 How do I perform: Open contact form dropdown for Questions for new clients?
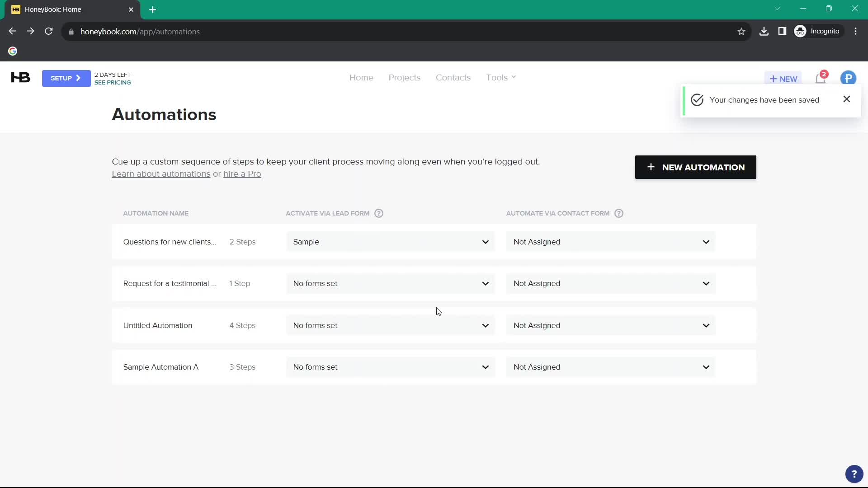[x=611, y=242]
